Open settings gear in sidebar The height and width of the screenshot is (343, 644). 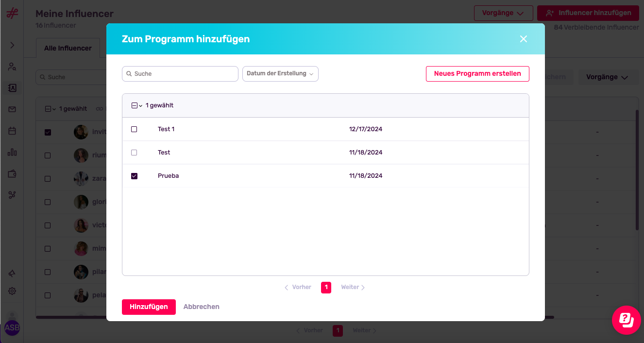(12, 291)
